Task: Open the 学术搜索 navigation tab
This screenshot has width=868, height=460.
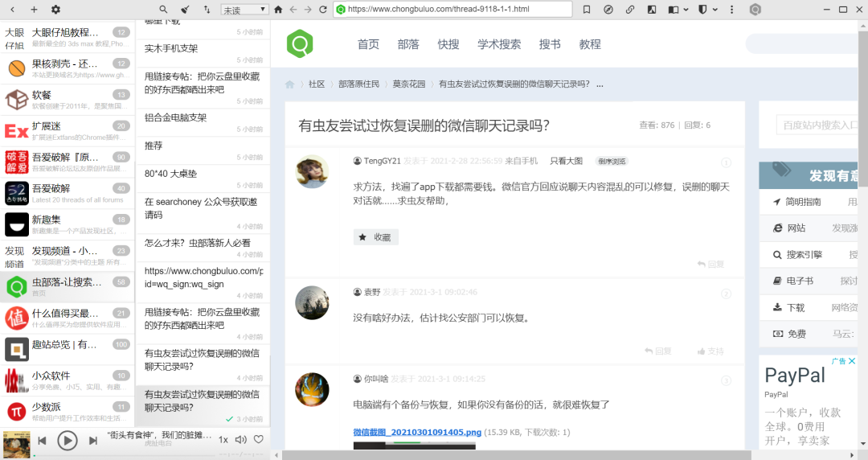Action: pos(499,44)
